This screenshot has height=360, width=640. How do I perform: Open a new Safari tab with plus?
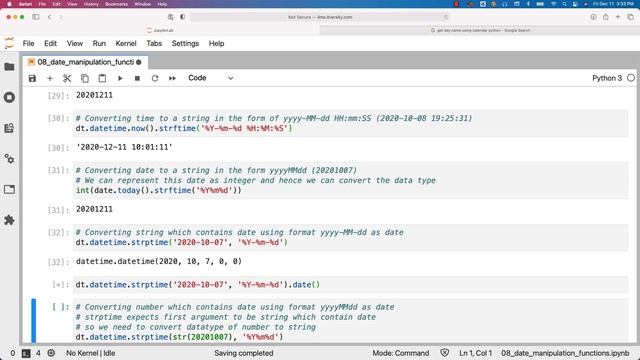[x=618, y=17]
